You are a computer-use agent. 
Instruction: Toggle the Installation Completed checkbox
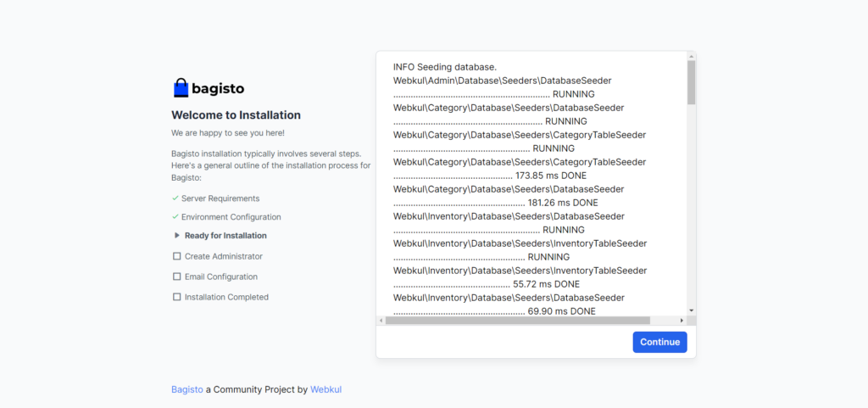[x=176, y=297]
